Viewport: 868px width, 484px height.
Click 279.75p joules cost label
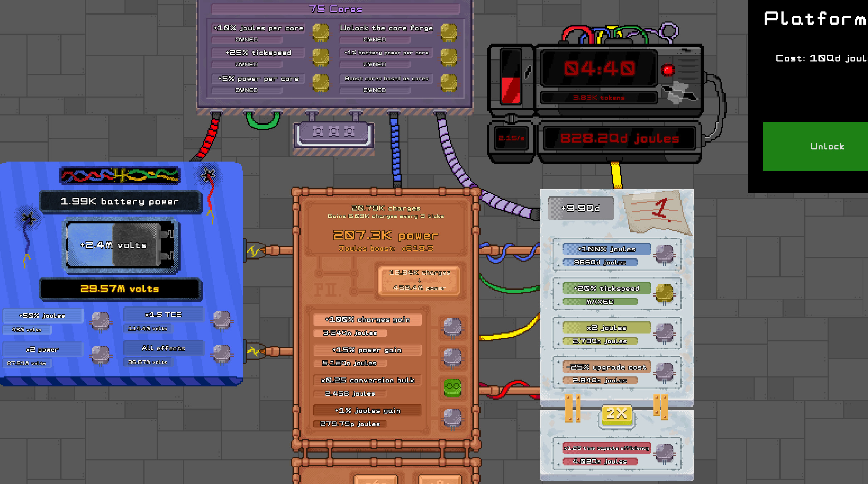(350, 424)
